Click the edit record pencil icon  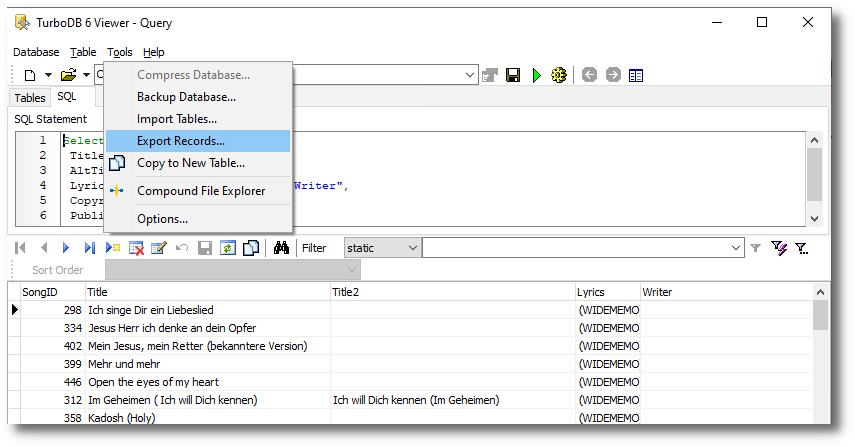159,248
